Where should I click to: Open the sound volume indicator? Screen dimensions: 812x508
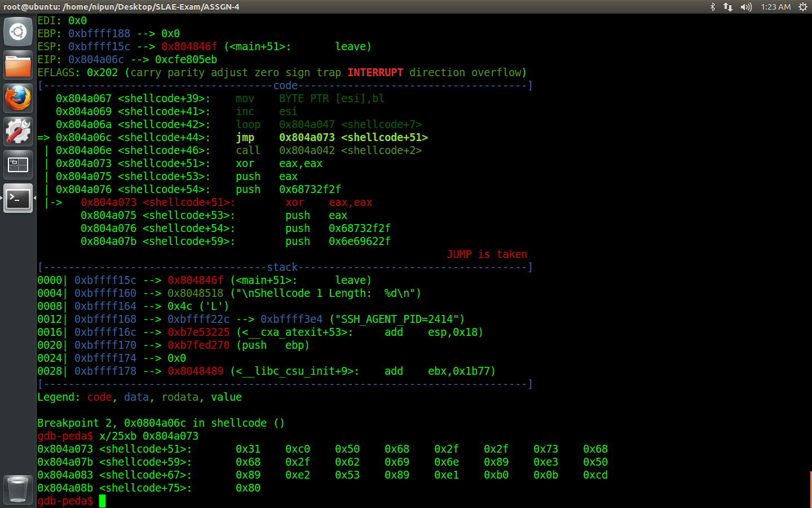pos(746,7)
